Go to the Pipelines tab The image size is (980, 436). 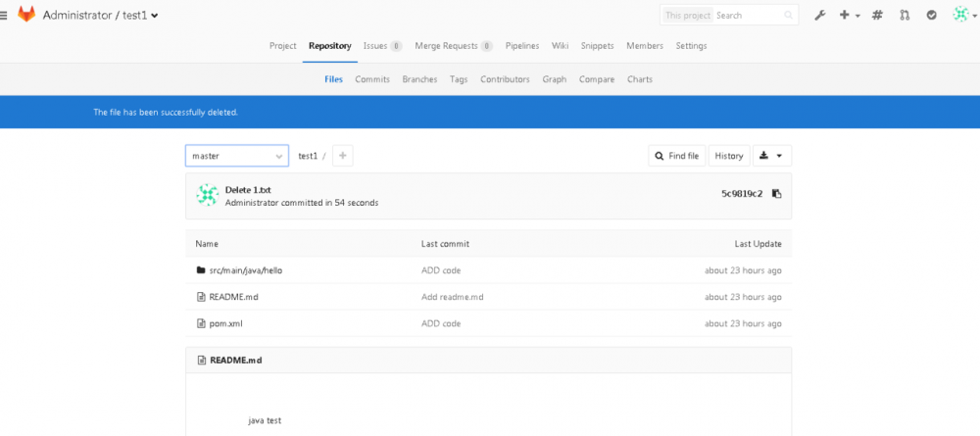tap(523, 46)
